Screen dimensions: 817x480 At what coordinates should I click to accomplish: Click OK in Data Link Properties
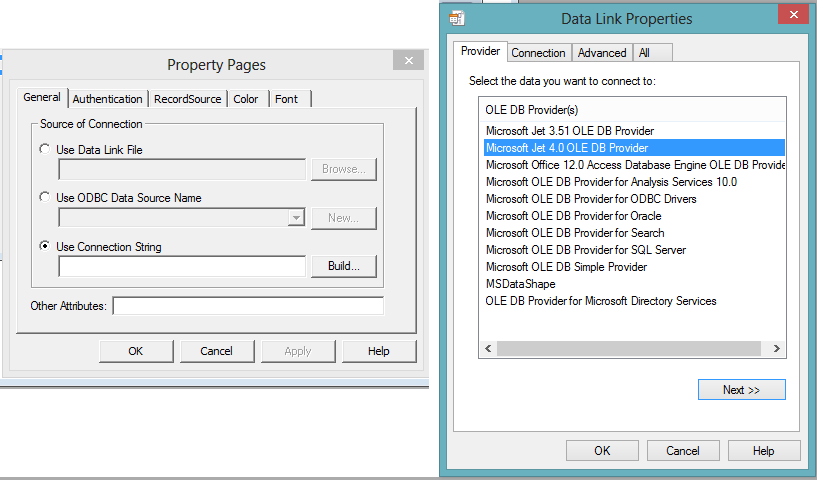click(x=602, y=450)
